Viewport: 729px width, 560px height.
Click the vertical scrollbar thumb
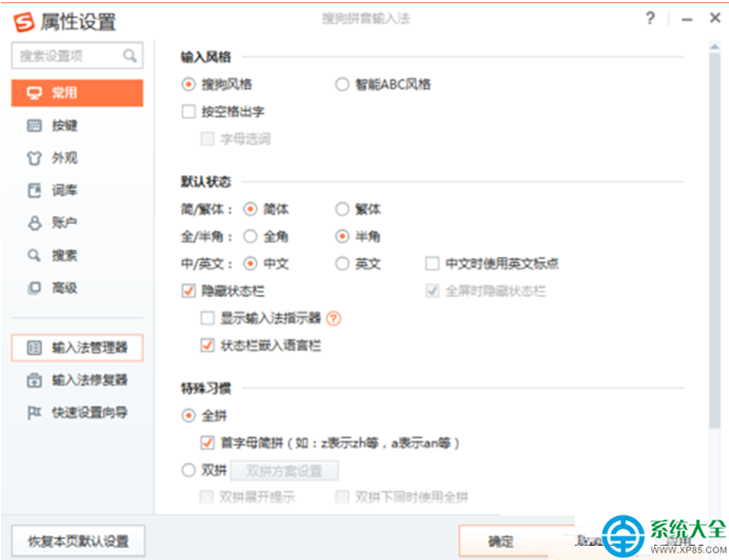coord(715,240)
